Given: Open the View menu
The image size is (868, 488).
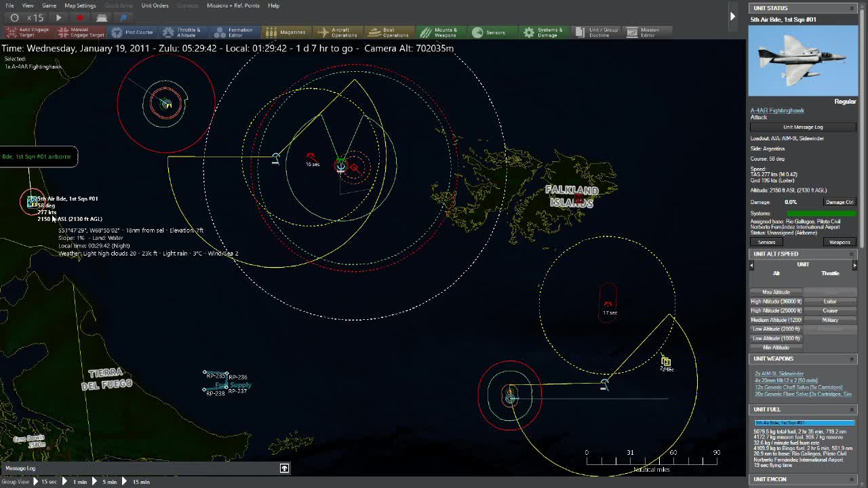Looking at the screenshot, I should (28, 5).
